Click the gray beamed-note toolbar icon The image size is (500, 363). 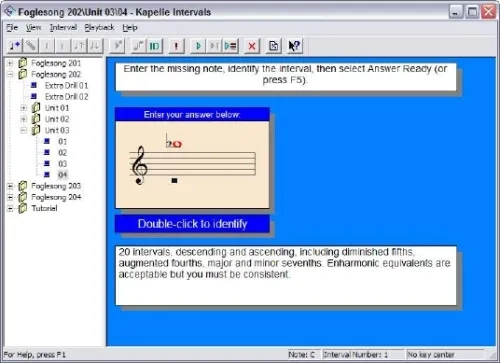[x=138, y=46]
